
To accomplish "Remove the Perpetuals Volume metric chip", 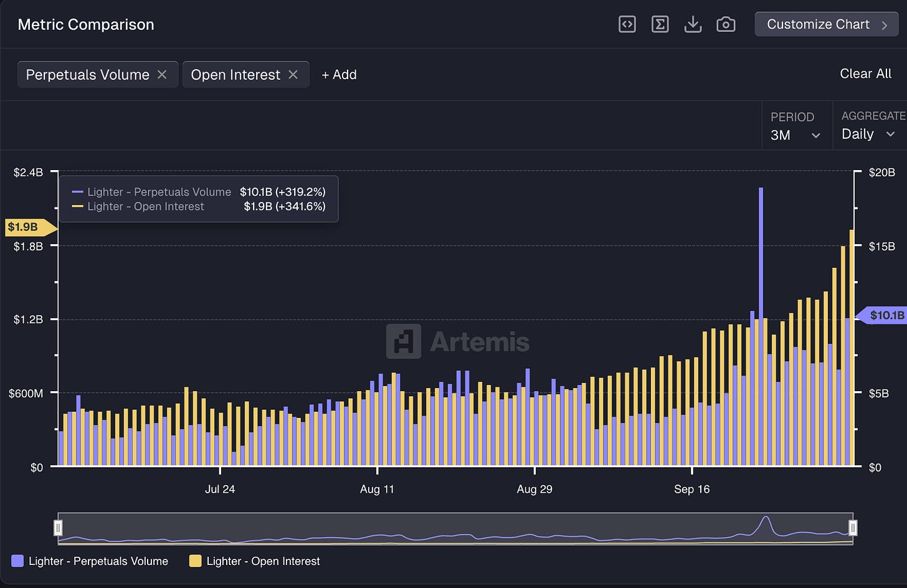I will pyautogui.click(x=162, y=75).
